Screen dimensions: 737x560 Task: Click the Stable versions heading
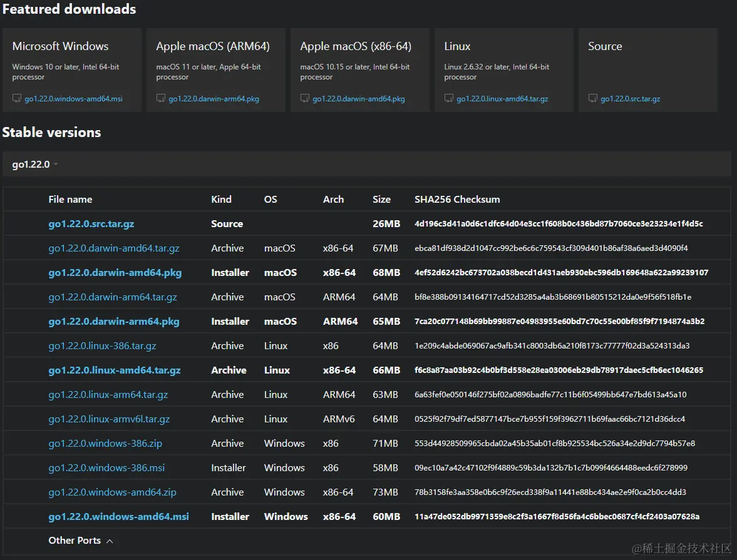[52, 133]
